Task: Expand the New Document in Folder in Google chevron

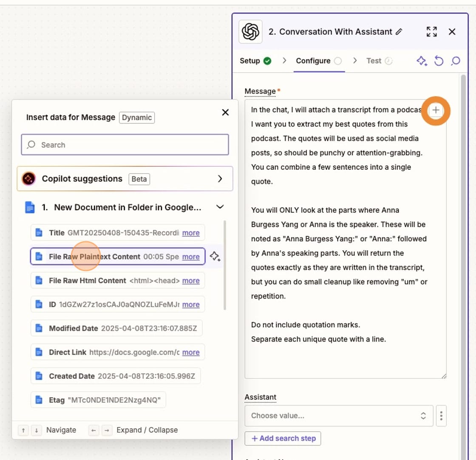Action: coord(220,207)
